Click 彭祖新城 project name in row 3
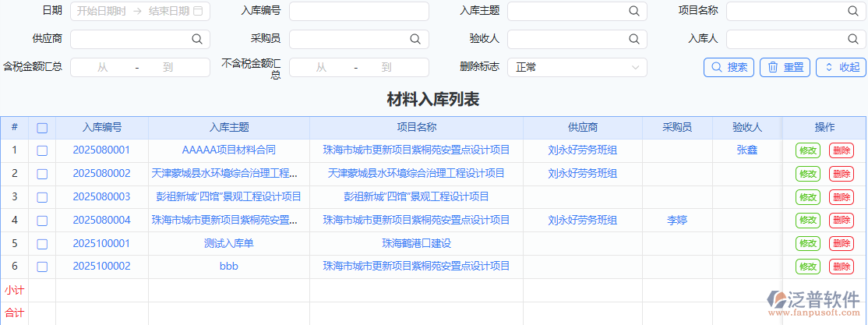This screenshot has width=868, height=325. [416, 196]
